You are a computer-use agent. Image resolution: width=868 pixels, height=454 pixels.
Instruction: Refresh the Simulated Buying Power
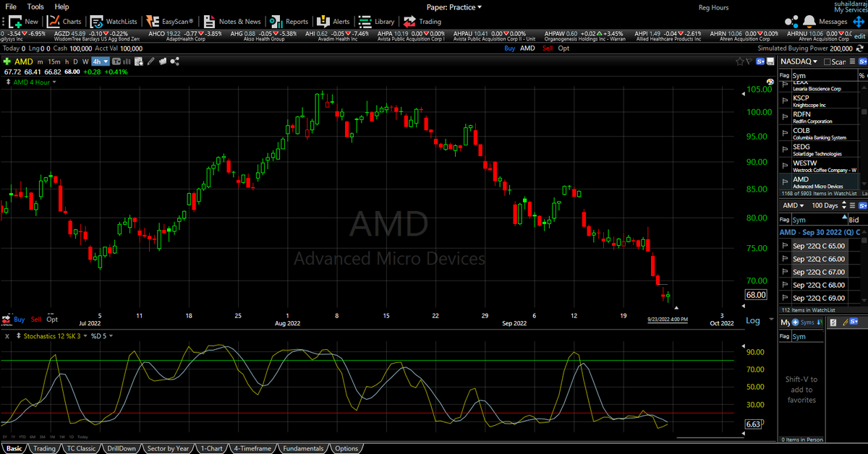(x=861, y=48)
